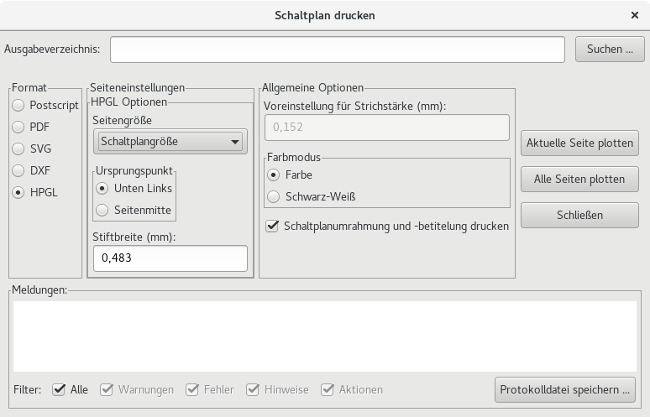650x417 pixels.
Task: Select HPGL format radio button
Action: coord(18,193)
